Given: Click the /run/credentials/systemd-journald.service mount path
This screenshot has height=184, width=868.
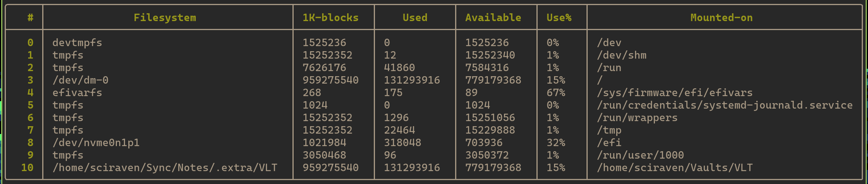Looking at the screenshot, I should pyautogui.click(x=725, y=105).
